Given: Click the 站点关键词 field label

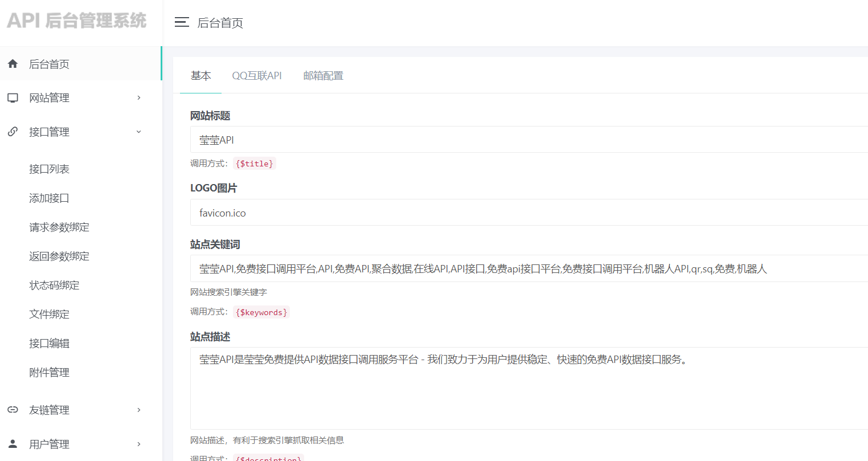Looking at the screenshot, I should coord(215,244).
